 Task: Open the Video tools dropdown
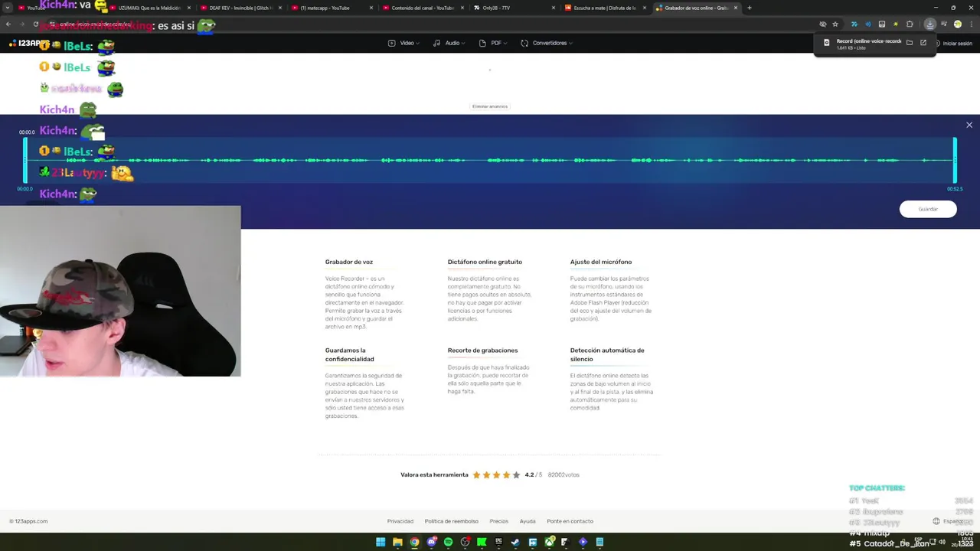click(x=404, y=43)
